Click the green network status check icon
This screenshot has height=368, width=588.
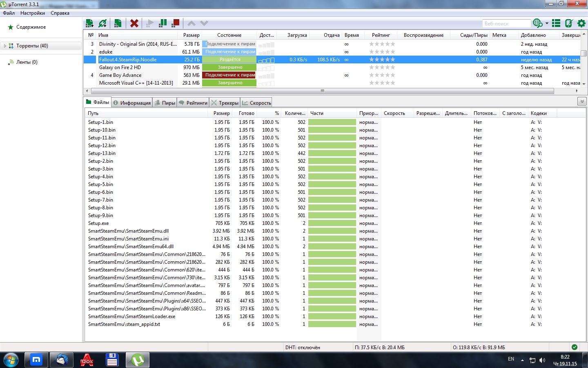[x=575, y=347]
